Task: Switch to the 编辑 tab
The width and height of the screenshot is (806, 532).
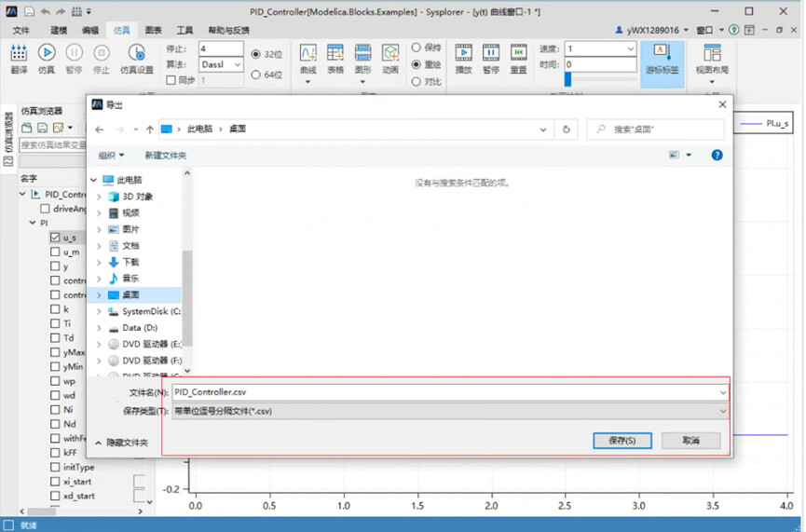Action: coord(90,31)
